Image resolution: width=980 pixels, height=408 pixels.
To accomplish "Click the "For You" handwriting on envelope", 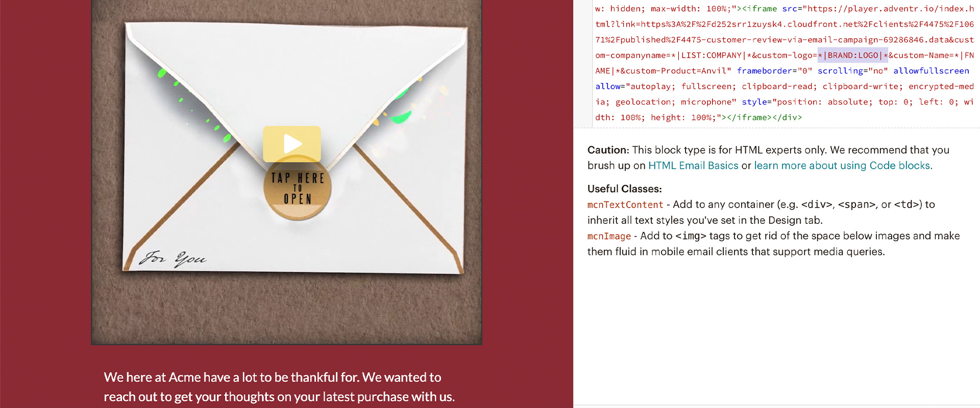I will click(x=173, y=258).
